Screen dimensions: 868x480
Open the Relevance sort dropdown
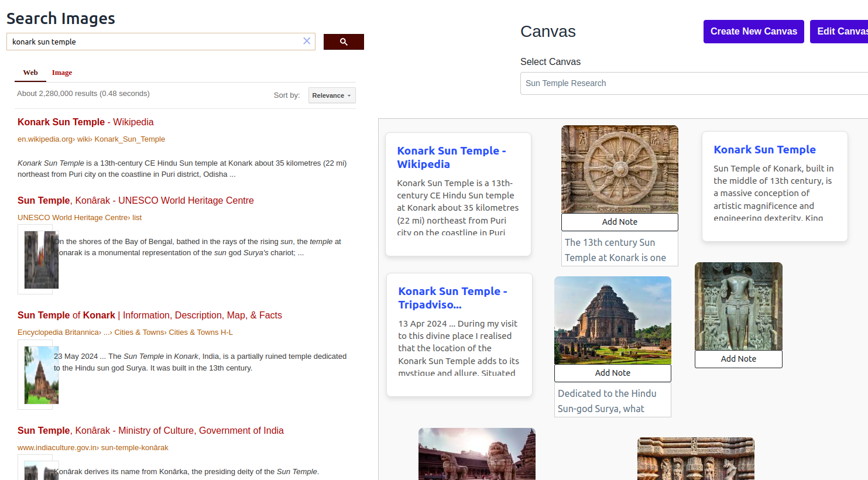[332, 95]
